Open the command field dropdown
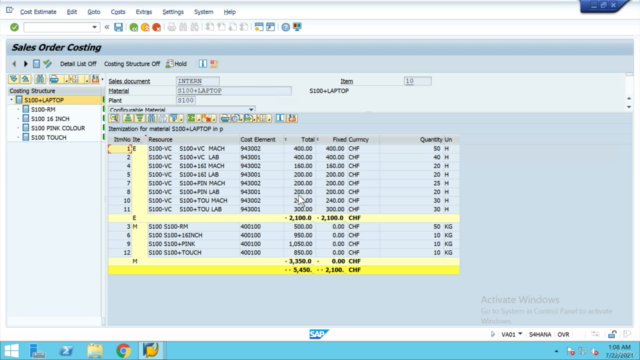The width and height of the screenshot is (640, 360). [x=94, y=27]
